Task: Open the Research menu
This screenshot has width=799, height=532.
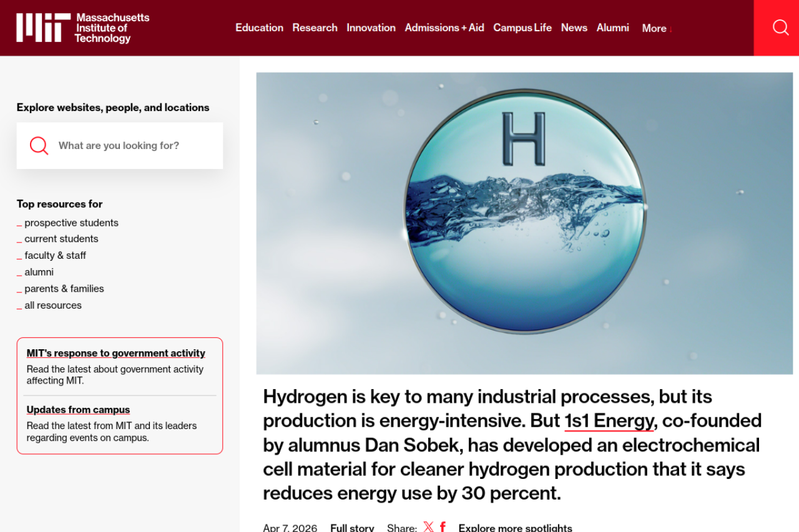Action: pyautogui.click(x=315, y=27)
